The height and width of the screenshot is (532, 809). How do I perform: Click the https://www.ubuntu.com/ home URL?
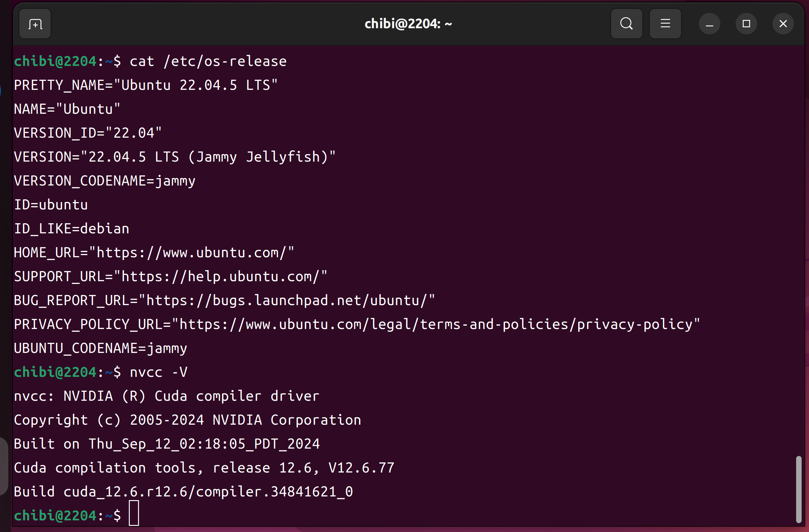(x=191, y=253)
